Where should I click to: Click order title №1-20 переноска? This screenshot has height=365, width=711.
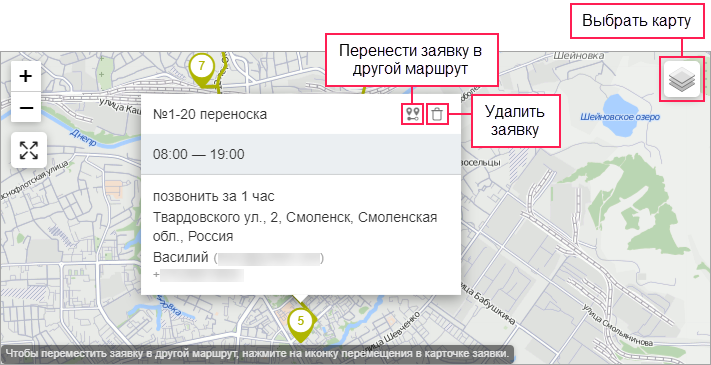pyautogui.click(x=210, y=114)
